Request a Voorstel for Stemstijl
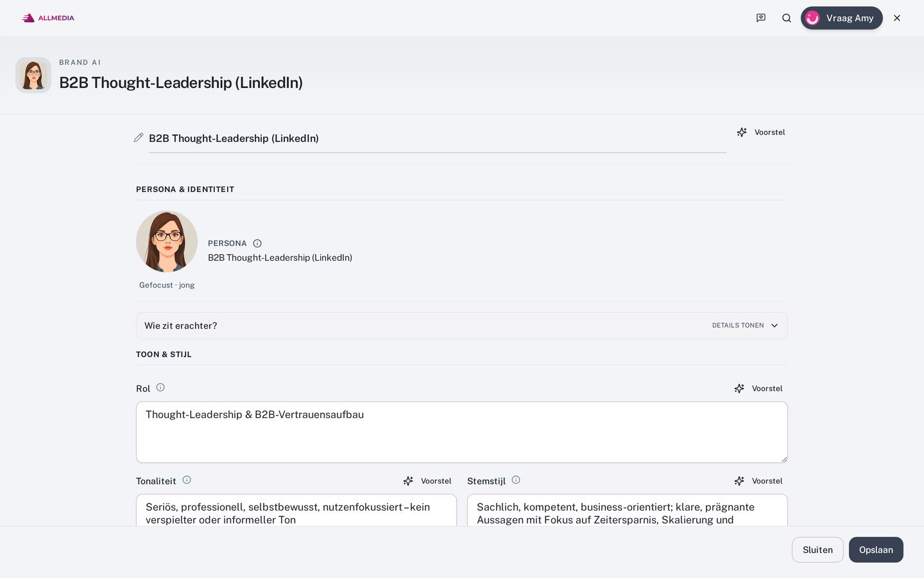The image size is (924, 578). 758,481
